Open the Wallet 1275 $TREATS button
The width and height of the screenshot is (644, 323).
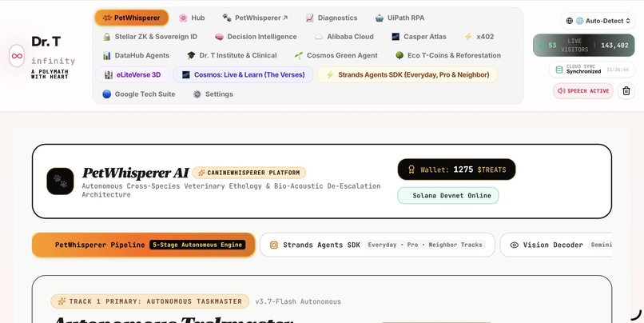[456, 169]
